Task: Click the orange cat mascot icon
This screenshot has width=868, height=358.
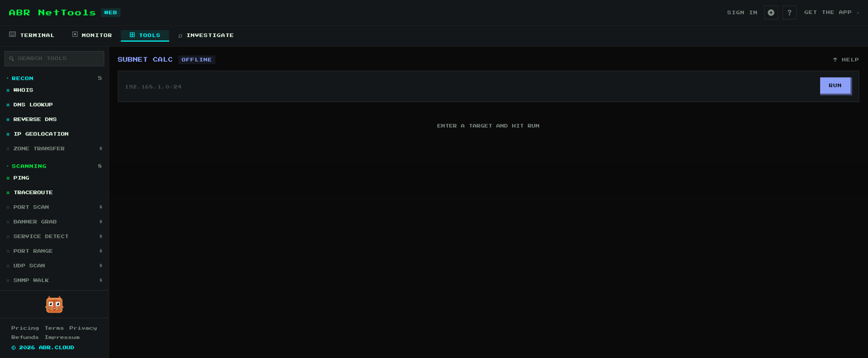Action: 54,304
